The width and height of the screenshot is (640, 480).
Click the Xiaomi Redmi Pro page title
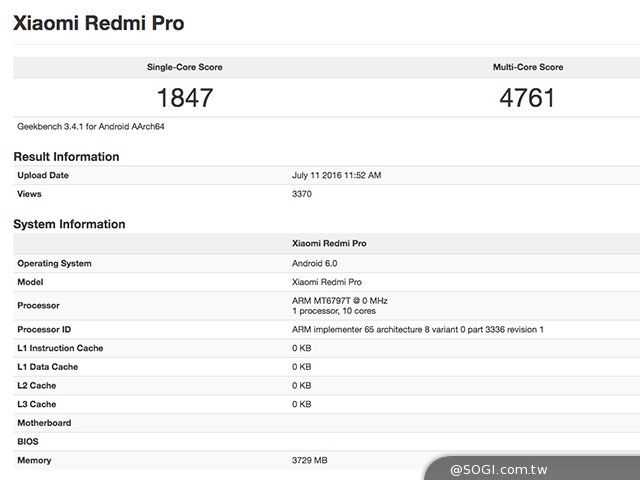[98, 23]
